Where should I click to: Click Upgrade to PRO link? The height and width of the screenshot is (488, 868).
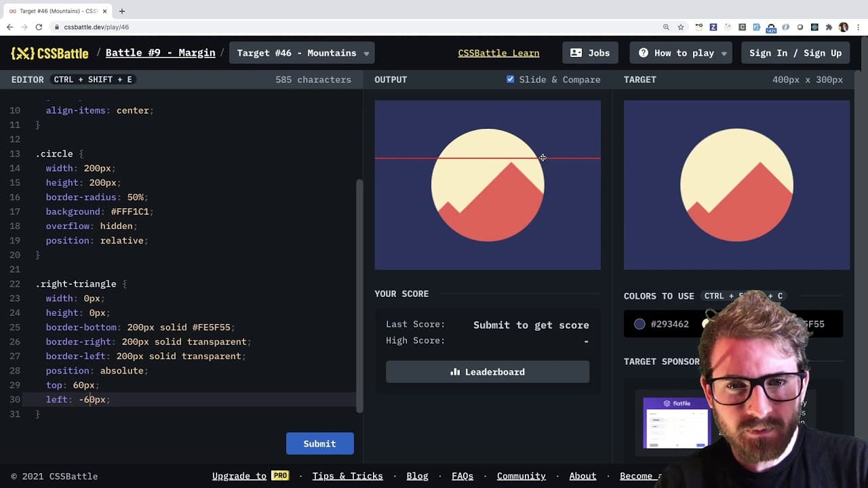[x=251, y=476]
